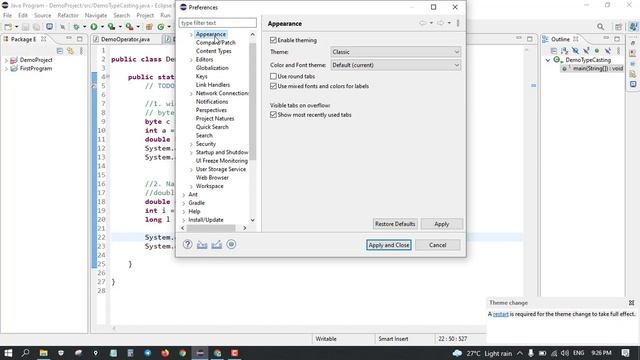Click the preferences tree horizontal scrollbar
The width and height of the screenshot is (640, 360).
pos(211,228)
